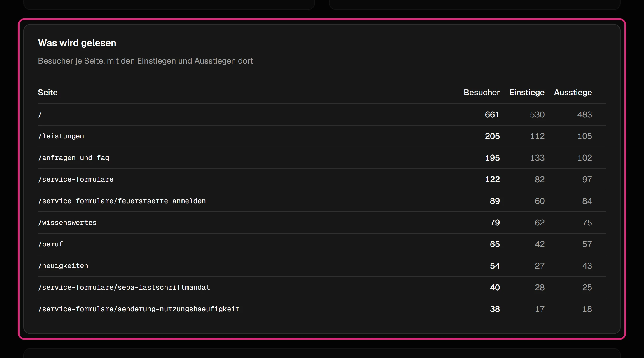Screen dimensions: 644x358
Task: Click the Ausstiege column header
Action: pos(573,93)
